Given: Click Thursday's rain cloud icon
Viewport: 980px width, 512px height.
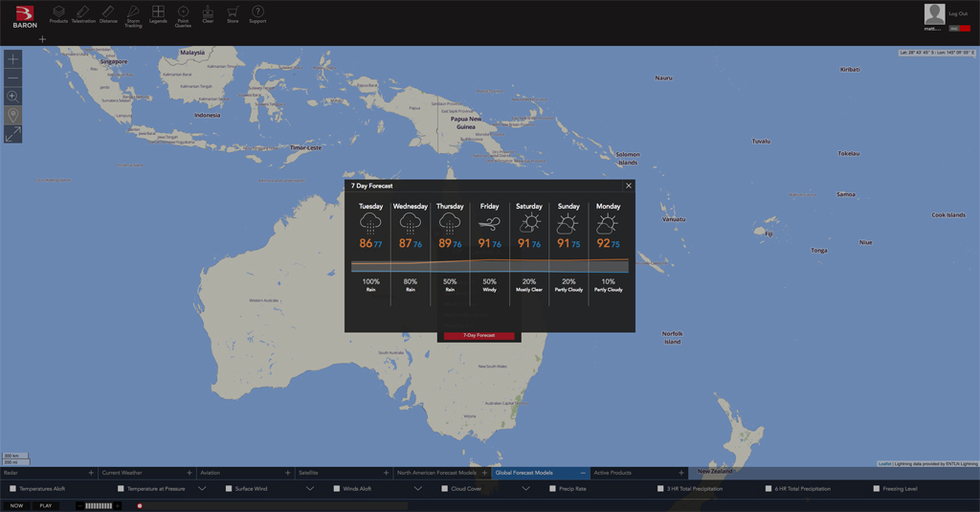Looking at the screenshot, I should coord(450,223).
